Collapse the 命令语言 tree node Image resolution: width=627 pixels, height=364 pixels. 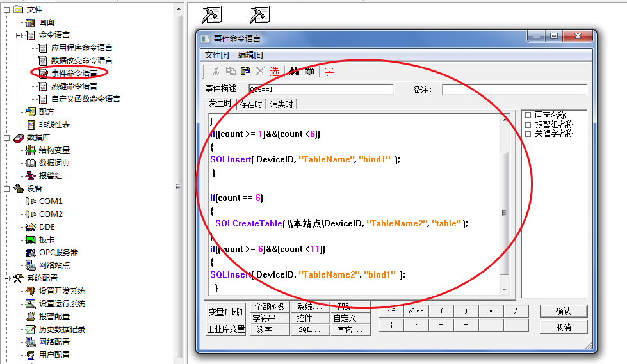tap(19, 35)
